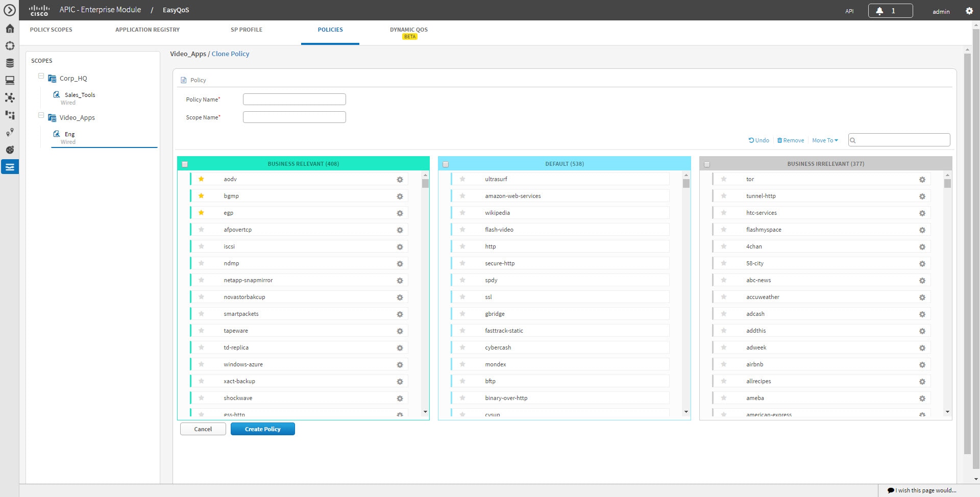This screenshot has width=980, height=497.
Task: Select the Sales_Tools policy in tree
Action: click(80, 95)
